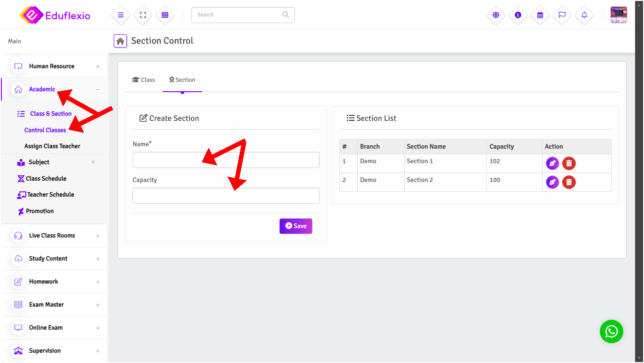The height and width of the screenshot is (363, 644).
Task: Open the WhatsApp chat bubble
Action: pos(611,331)
